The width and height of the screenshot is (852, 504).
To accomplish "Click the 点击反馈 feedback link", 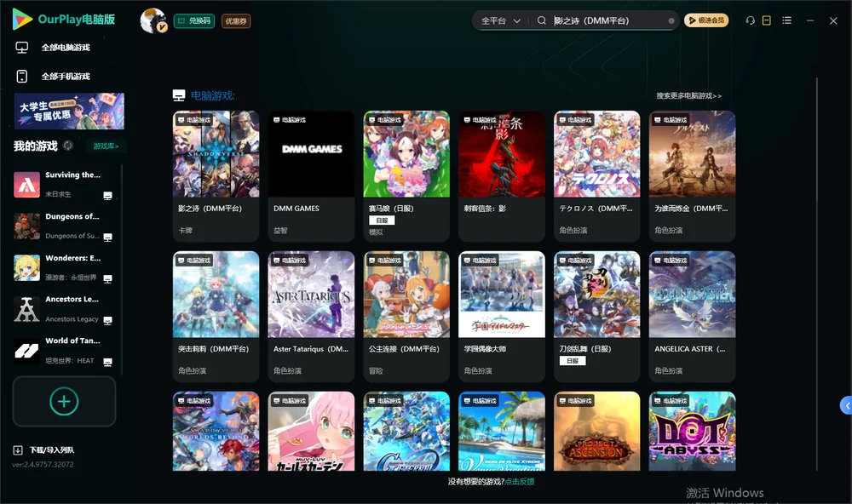I will (520, 482).
